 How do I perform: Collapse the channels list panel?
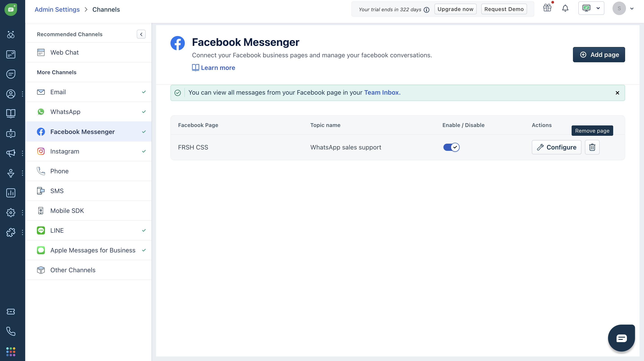141,34
